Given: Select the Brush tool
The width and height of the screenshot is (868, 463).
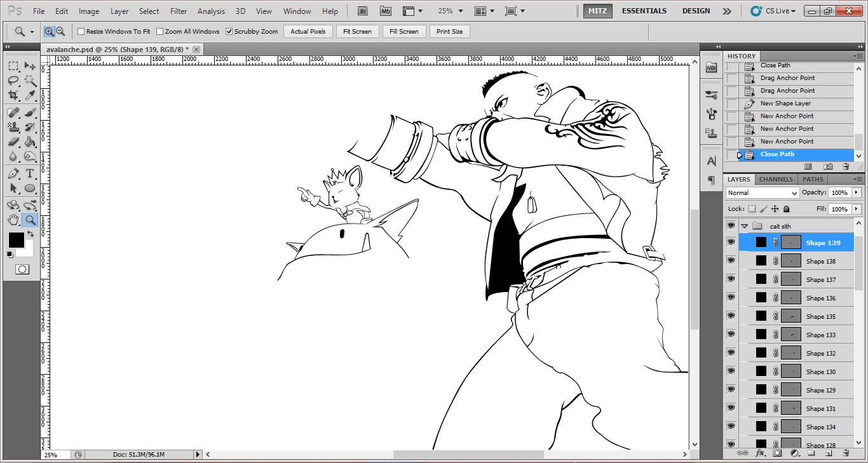Looking at the screenshot, I should click(x=30, y=112).
